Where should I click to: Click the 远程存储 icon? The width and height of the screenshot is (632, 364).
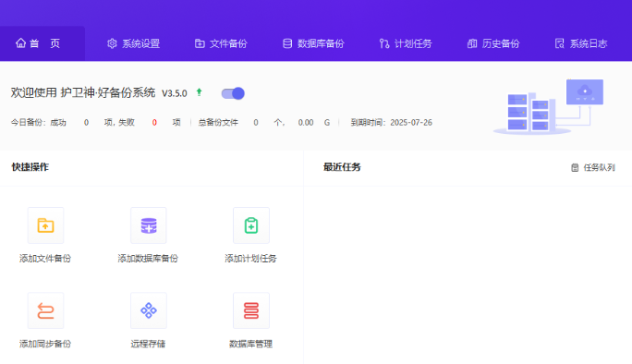tap(149, 310)
